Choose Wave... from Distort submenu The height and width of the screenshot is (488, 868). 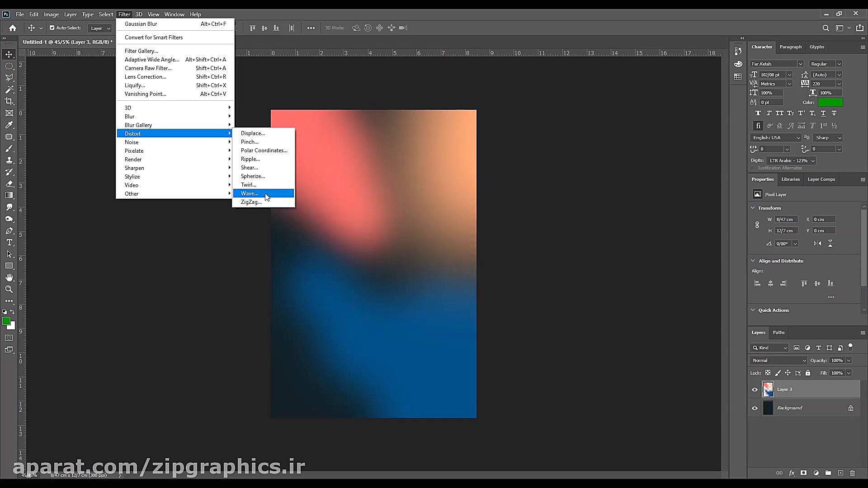(250, 193)
